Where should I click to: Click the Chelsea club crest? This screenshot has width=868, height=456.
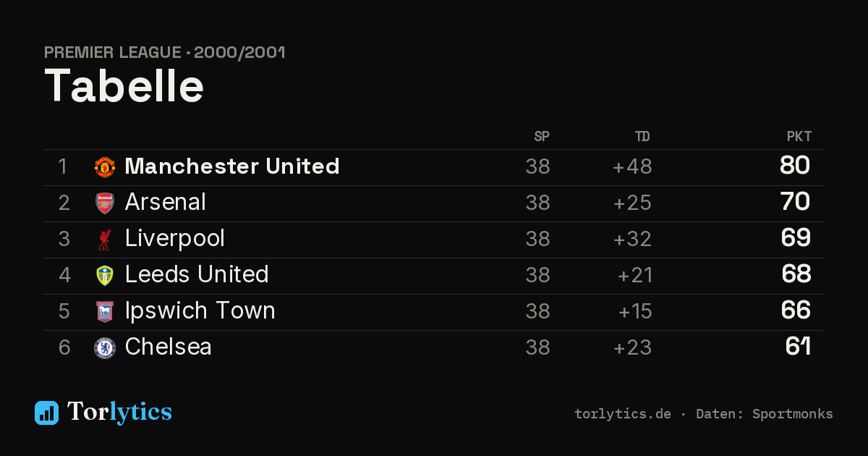coord(105,348)
